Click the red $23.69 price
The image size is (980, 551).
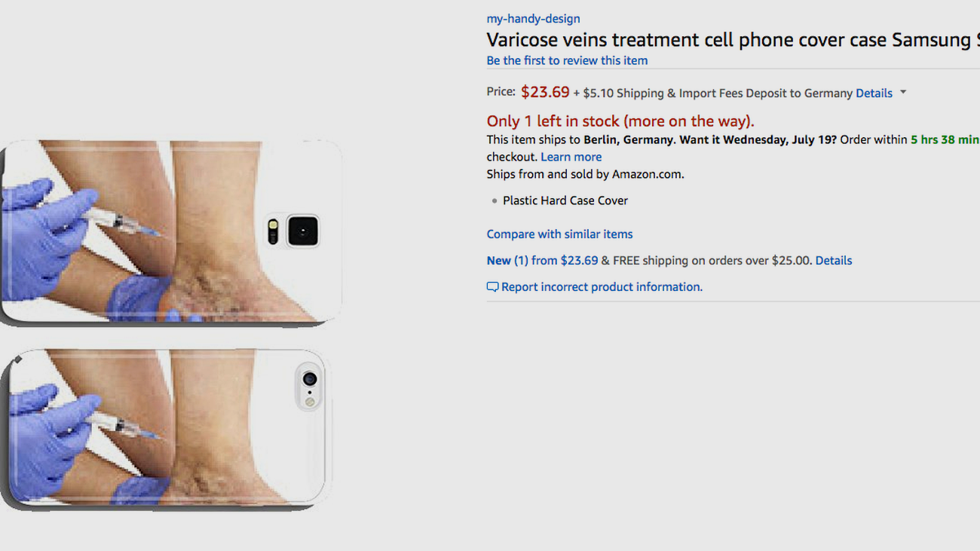point(545,92)
